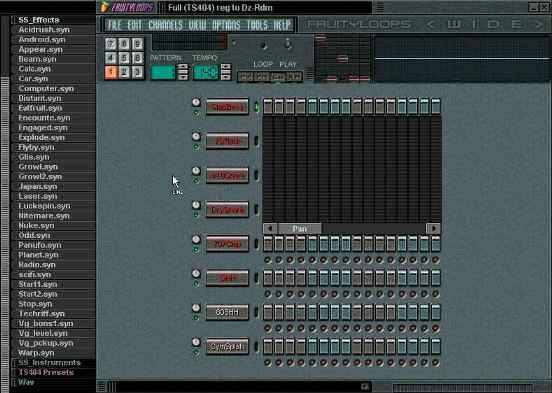
Task: Expand the TS404 Presets folder
Action: 46,372
